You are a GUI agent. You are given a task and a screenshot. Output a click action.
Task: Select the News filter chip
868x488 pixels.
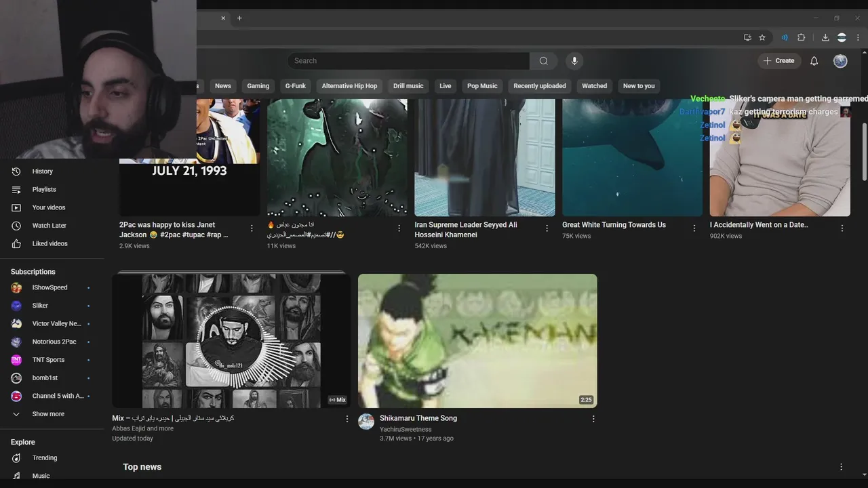(223, 86)
